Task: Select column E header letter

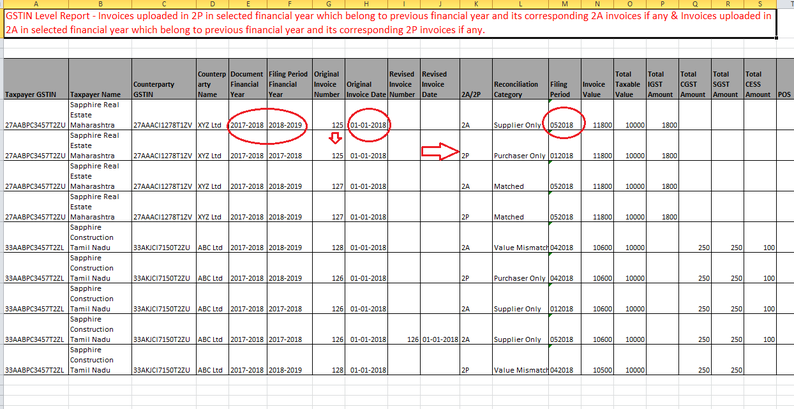Action: [247, 4]
